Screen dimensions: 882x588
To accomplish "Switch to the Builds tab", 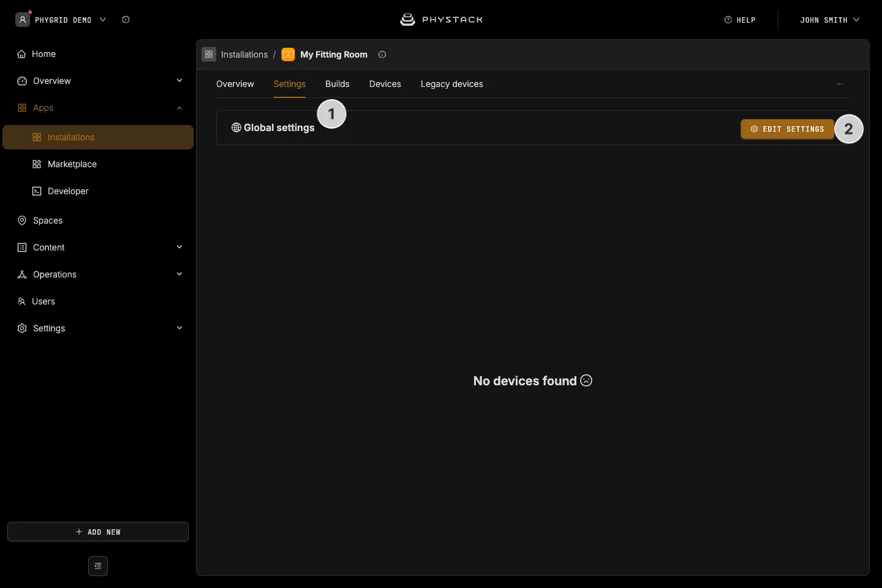I will click(x=337, y=84).
